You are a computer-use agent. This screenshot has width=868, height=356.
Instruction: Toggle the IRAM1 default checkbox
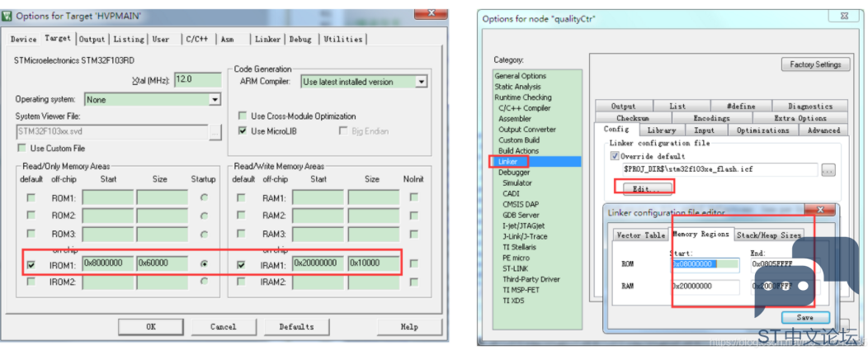[x=242, y=265]
